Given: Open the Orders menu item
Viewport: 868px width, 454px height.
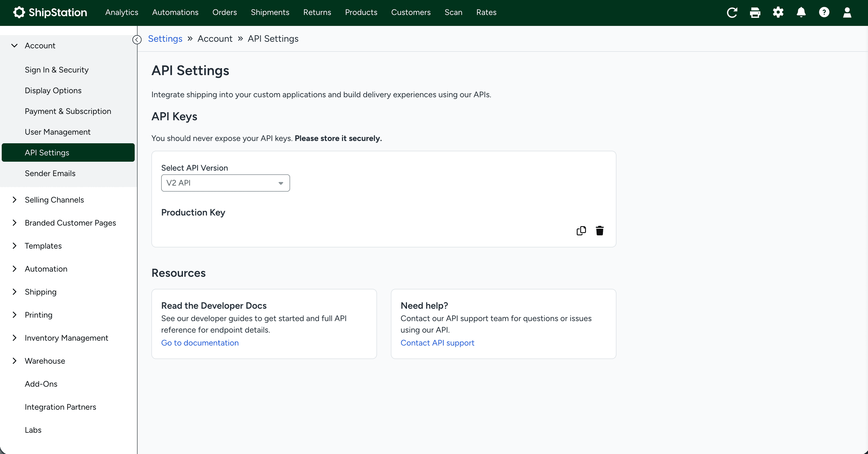Looking at the screenshot, I should click(x=224, y=12).
